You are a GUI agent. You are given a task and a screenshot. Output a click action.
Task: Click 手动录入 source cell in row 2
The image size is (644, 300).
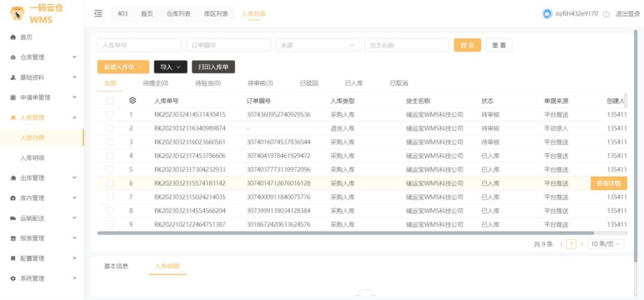pos(556,129)
